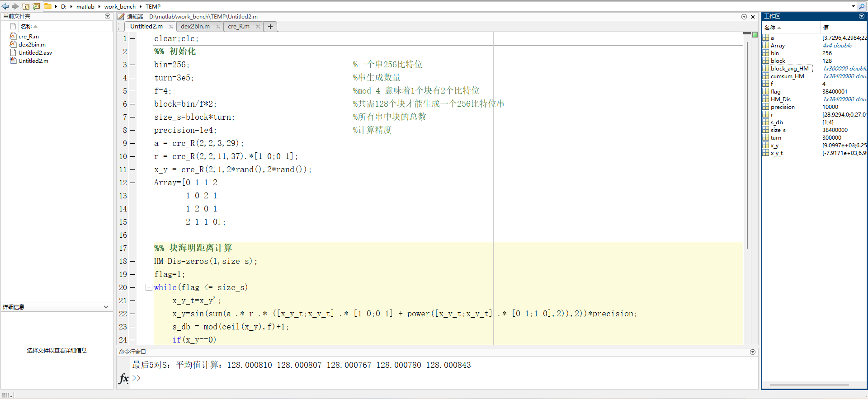The width and height of the screenshot is (868, 399).
Task: Click the green code analyzer status square
Action: click(x=755, y=34)
